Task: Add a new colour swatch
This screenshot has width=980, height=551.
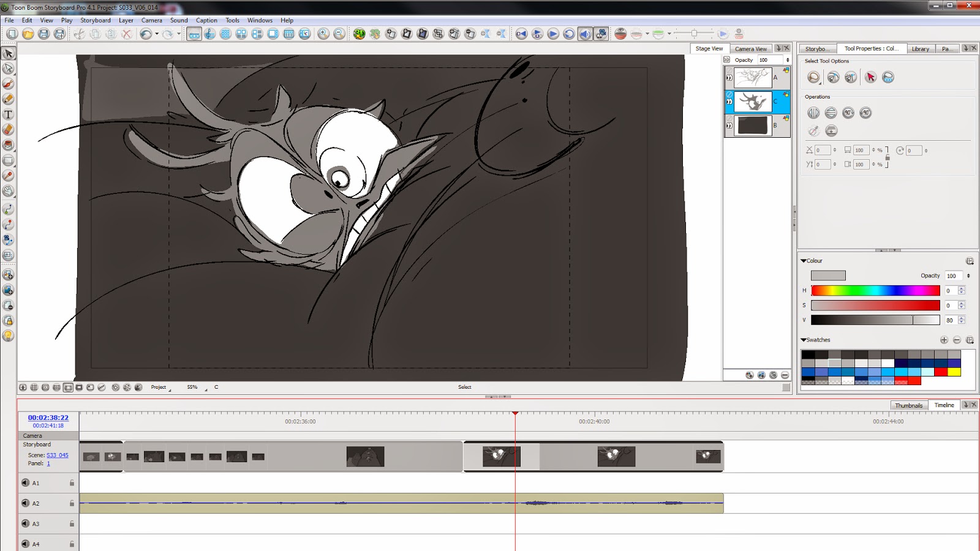Action: click(x=944, y=340)
